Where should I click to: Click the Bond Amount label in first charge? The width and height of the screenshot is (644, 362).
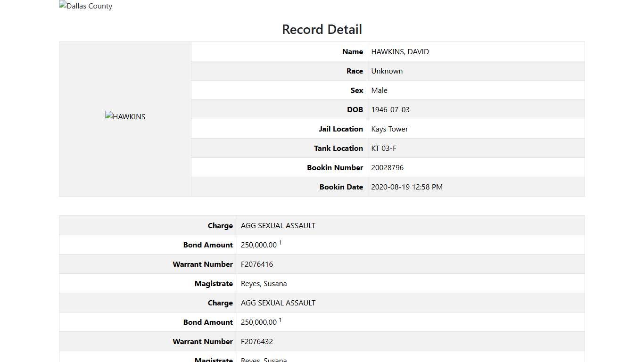(207, 245)
